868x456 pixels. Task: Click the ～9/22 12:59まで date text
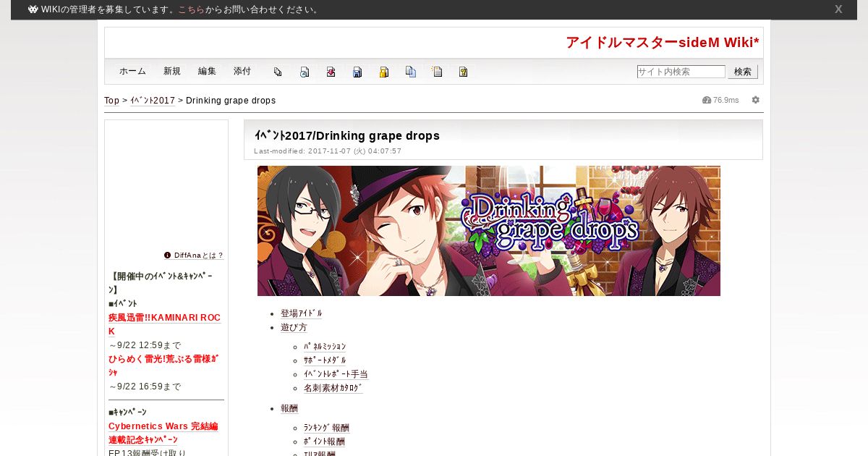pyautogui.click(x=145, y=345)
